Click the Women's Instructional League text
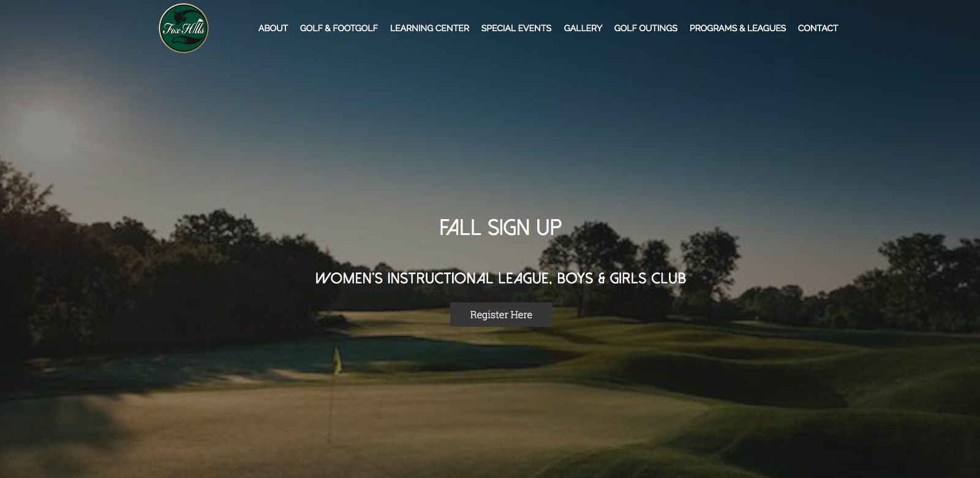 [433, 278]
